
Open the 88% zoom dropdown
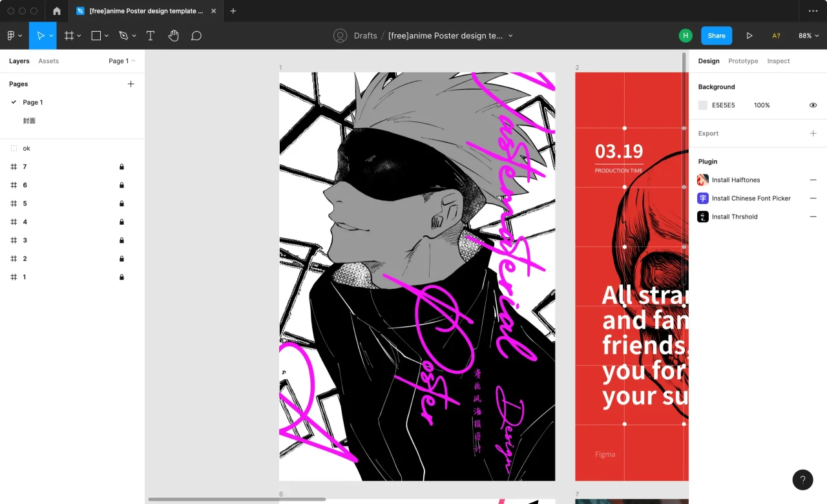(x=808, y=36)
